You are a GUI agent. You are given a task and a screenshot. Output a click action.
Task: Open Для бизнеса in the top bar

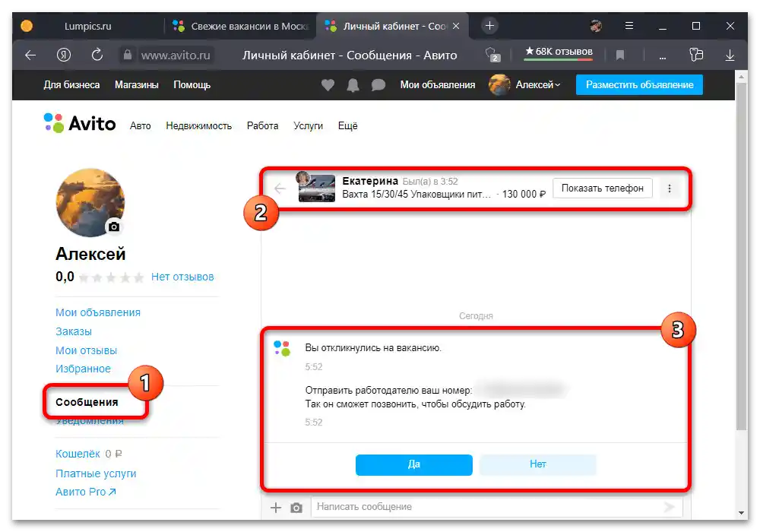(71, 85)
